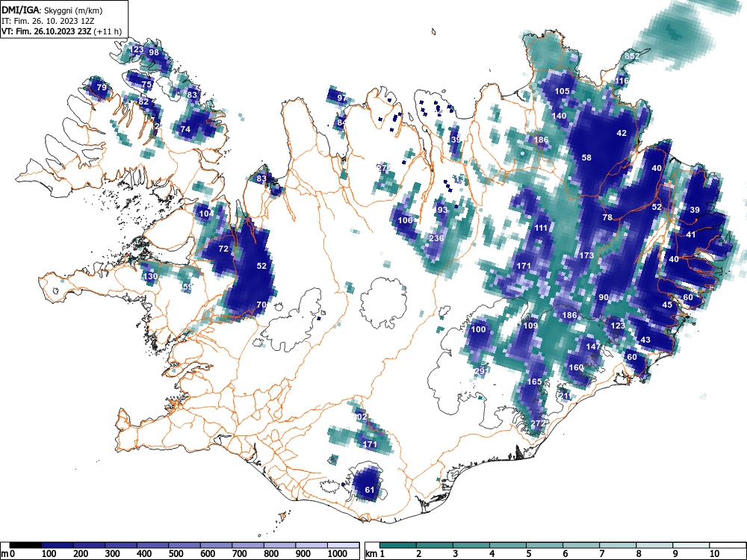
Task: Pick the darkest teal 1–2 km legend segment
Action: tap(398, 545)
